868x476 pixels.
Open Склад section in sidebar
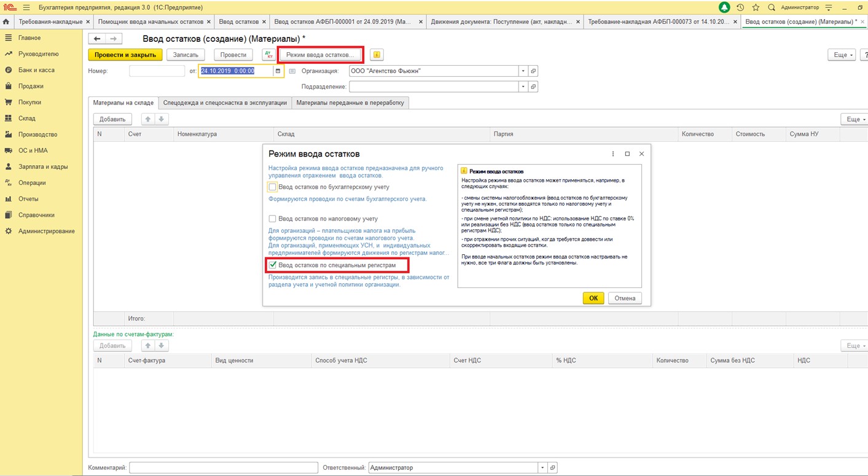click(27, 119)
